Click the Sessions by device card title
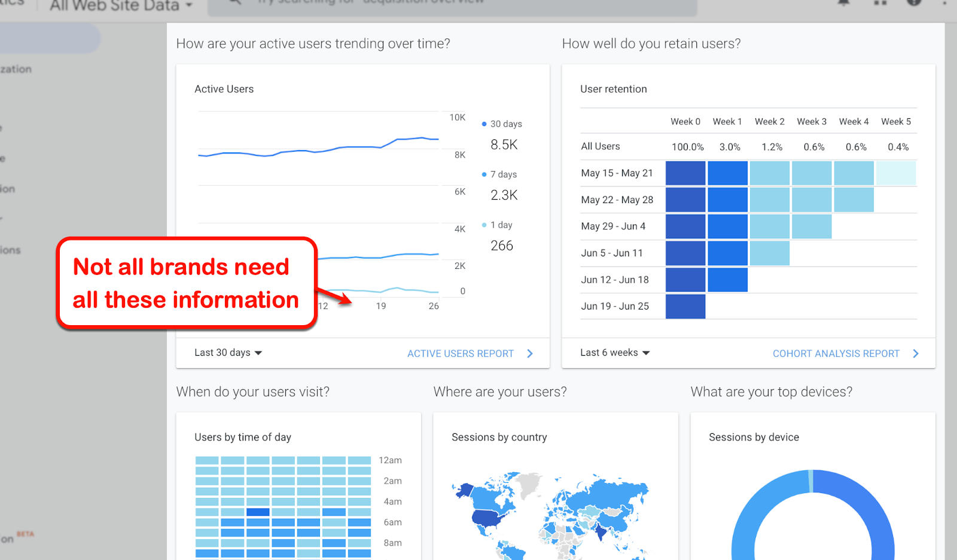The height and width of the screenshot is (560, 957). click(754, 437)
